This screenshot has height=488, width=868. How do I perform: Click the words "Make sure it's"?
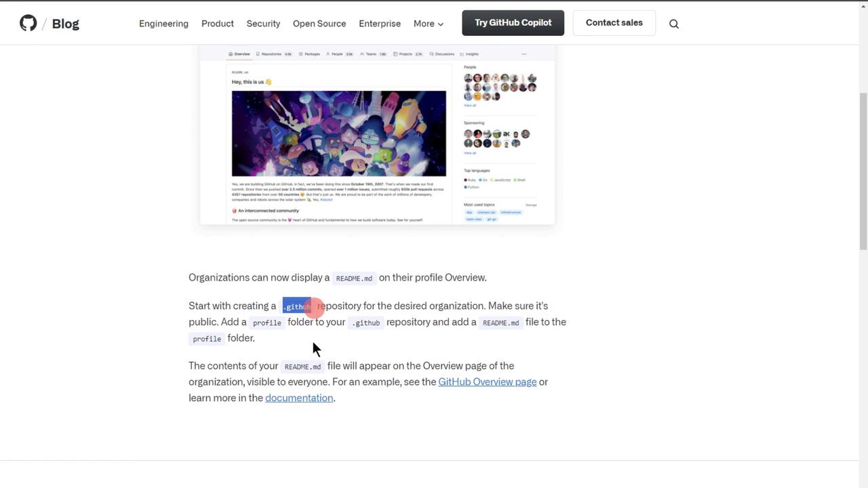tap(518, 306)
